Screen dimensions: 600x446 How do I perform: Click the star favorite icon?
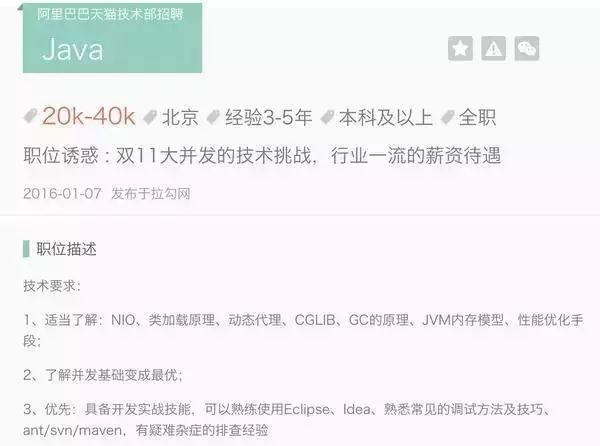pyautogui.click(x=460, y=49)
